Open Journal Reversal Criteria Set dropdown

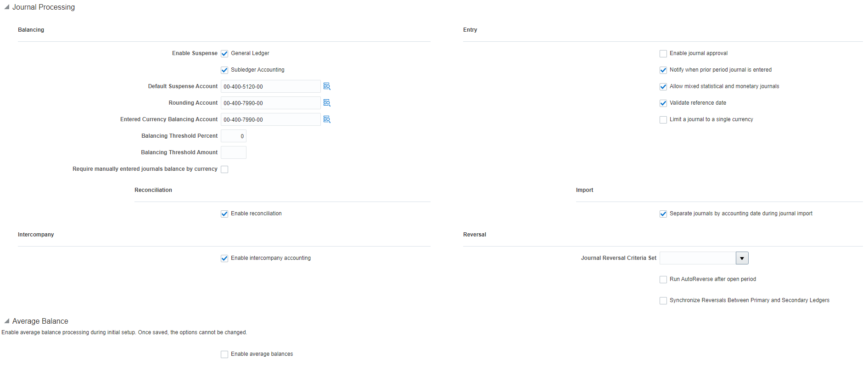click(742, 258)
